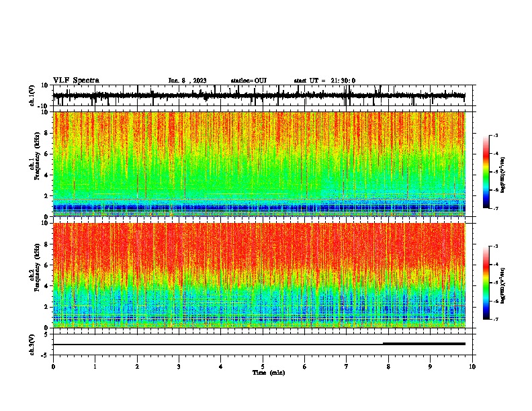Click the "station=OUJ" header text
This screenshot has height=411, width=532.
249,81
